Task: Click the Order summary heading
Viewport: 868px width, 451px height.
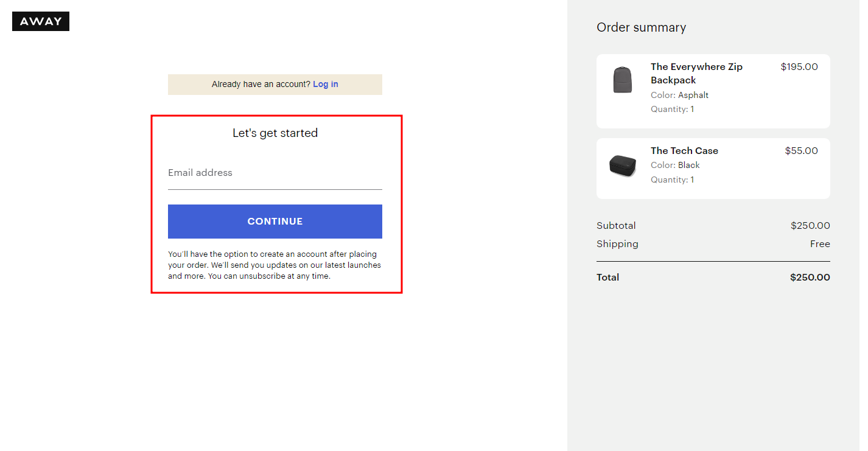Action: click(641, 27)
